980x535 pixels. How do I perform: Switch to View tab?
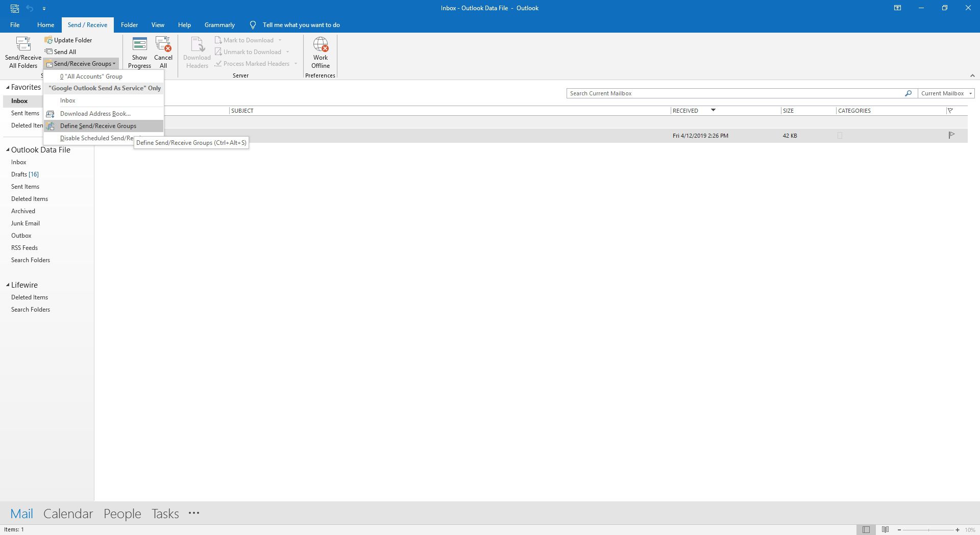[158, 24]
